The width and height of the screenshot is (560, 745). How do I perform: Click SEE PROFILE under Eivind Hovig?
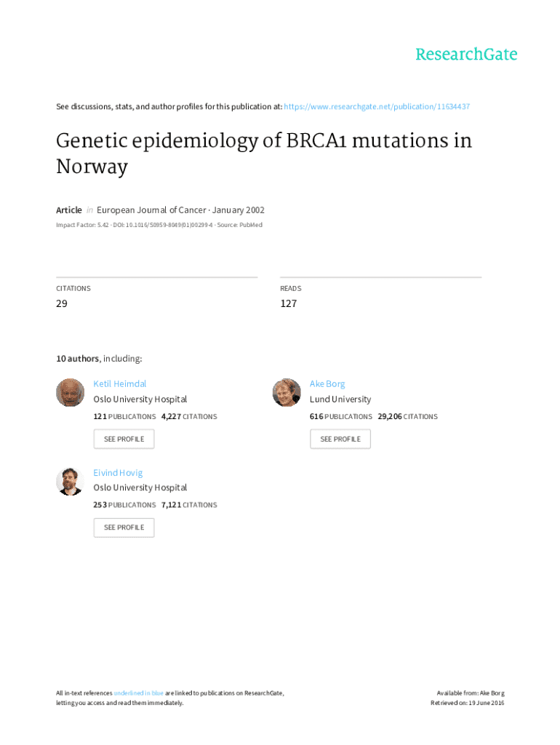coord(124,527)
